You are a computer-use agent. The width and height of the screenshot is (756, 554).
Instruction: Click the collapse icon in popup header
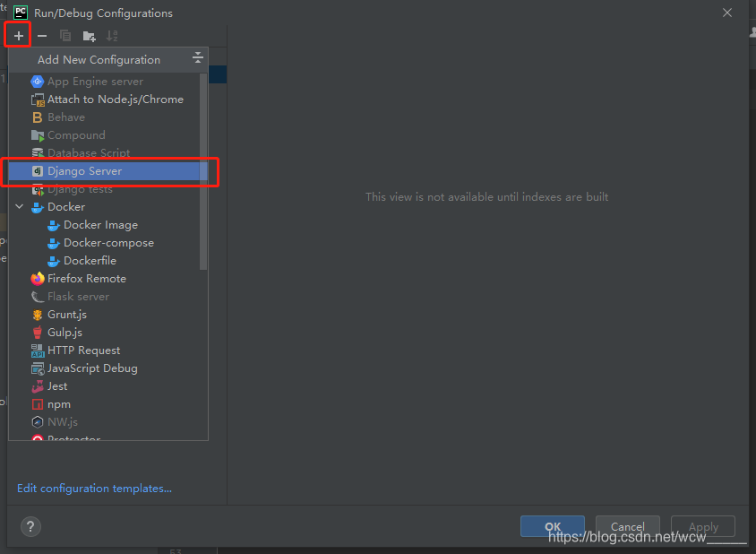point(198,58)
